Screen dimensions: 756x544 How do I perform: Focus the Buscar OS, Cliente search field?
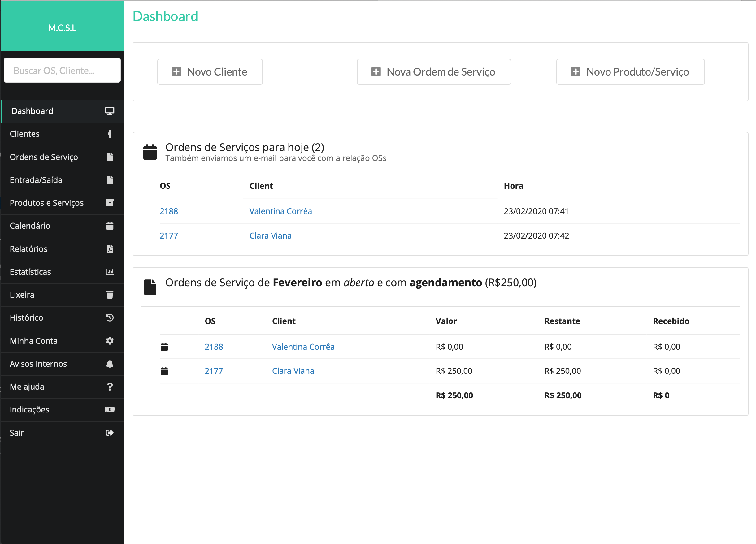tap(62, 70)
